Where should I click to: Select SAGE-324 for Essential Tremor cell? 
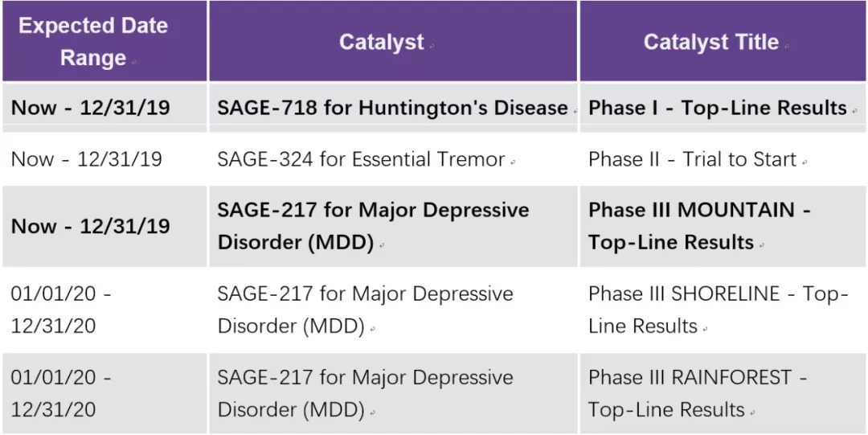pos(361,159)
